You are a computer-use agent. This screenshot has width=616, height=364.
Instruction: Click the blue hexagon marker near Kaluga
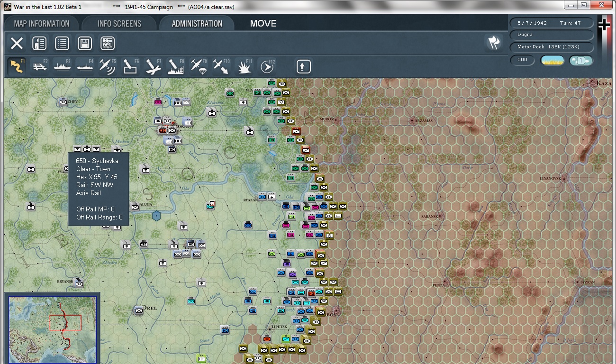pyautogui.click(x=156, y=216)
